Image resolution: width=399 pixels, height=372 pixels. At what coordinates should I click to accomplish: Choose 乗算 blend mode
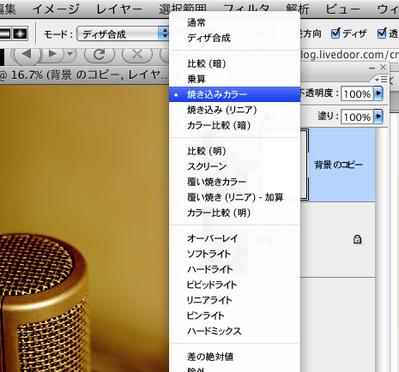pos(235,79)
